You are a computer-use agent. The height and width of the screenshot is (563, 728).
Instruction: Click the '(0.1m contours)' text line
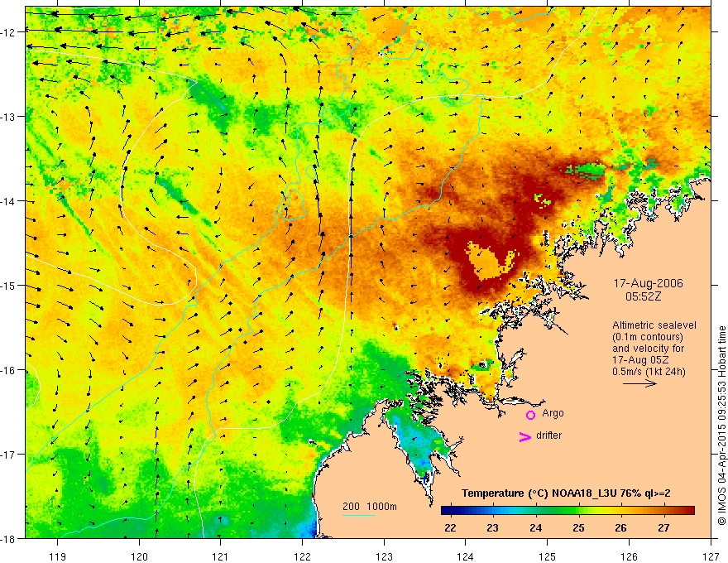[648, 337]
